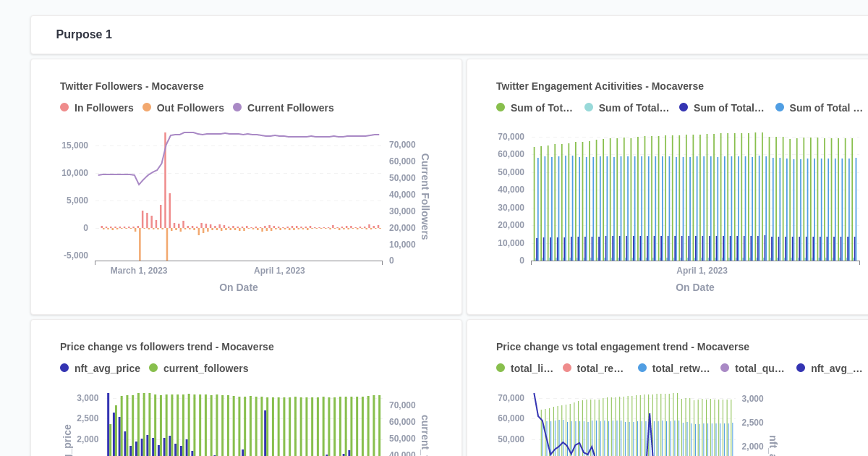This screenshot has height=456, width=868.
Task: Click the Price change vs followers trend title
Action: pos(166,347)
